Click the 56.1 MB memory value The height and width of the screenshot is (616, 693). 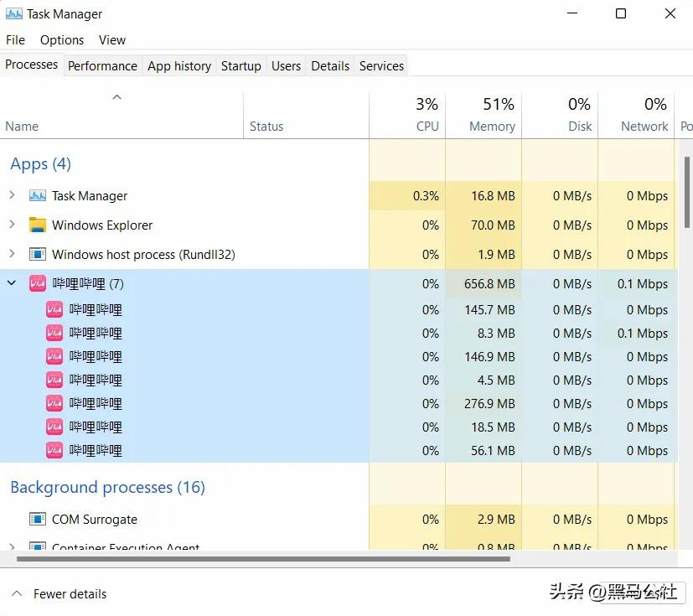point(493,450)
